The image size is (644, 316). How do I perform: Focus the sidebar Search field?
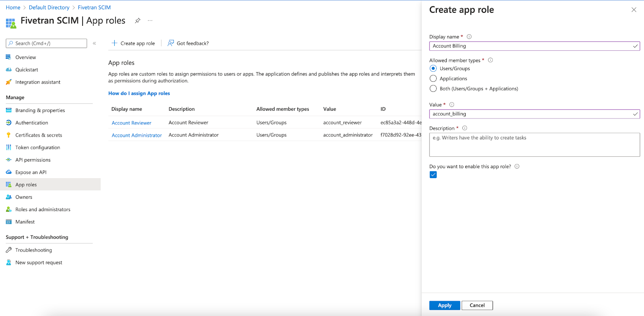pos(46,43)
